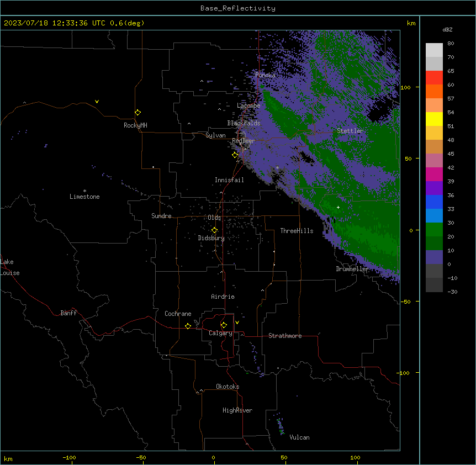Click the yellow diamond marker above Calgary label
The image size is (476, 465).
pos(224,325)
